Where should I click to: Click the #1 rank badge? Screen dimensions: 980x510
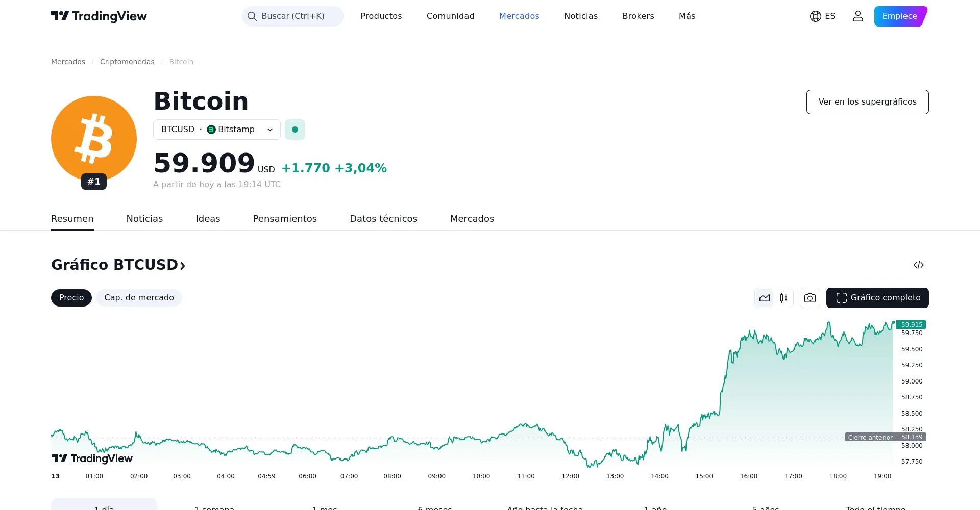pos(94,182)
